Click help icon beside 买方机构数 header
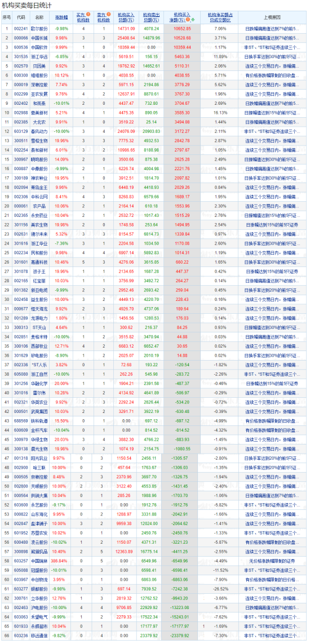Viewport: 310px width, 644px height. coord(88,14)
